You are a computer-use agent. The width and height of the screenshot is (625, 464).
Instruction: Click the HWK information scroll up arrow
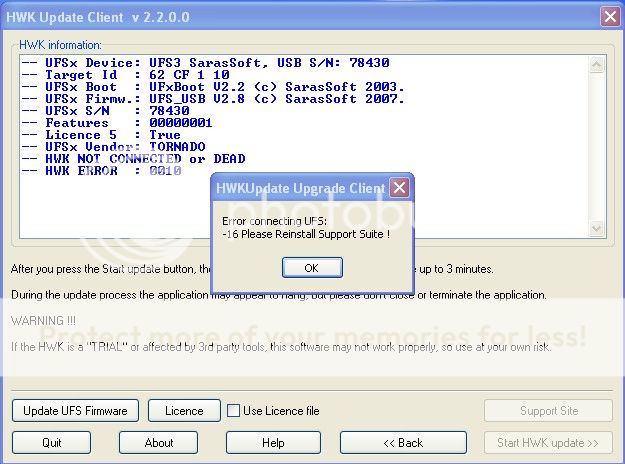coord(597,65)
